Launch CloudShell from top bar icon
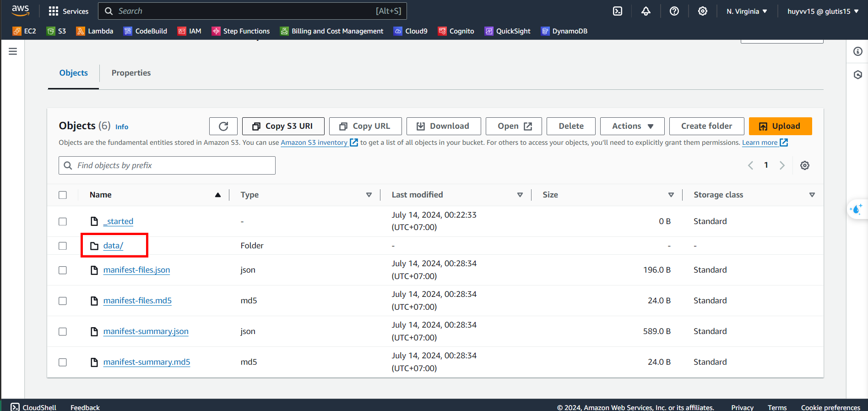This screenshot has height=411, width=868. pyautogui.click(x=618, y=11)
